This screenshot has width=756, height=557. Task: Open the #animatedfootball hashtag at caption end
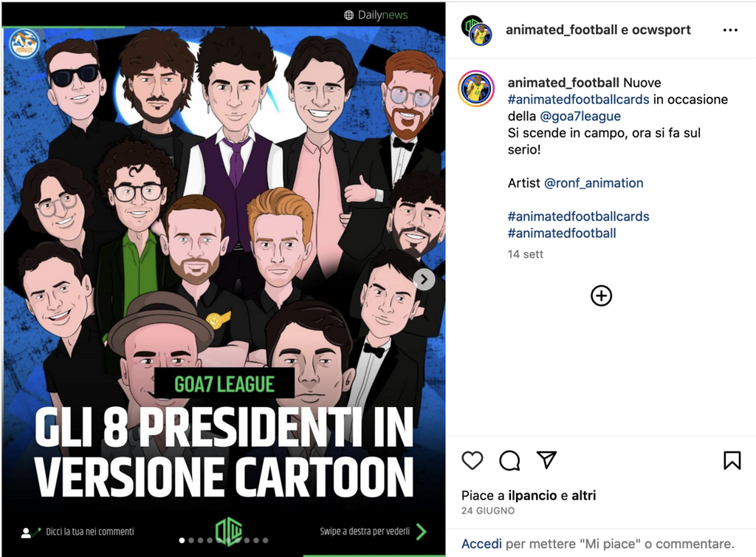click(562, 233)
